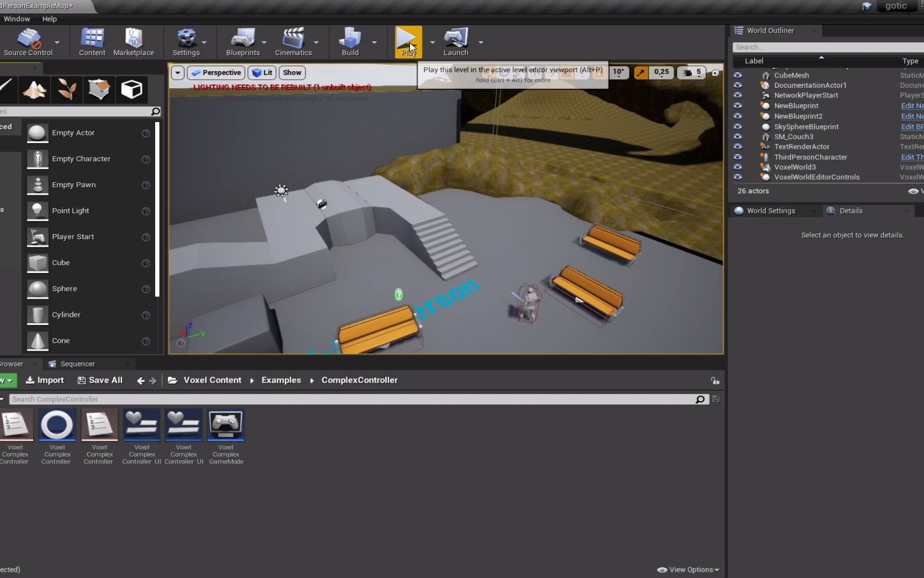Adjust the camera speed control showing 5
This screenshot has height=578, width=924.
[x=692, y=72]
